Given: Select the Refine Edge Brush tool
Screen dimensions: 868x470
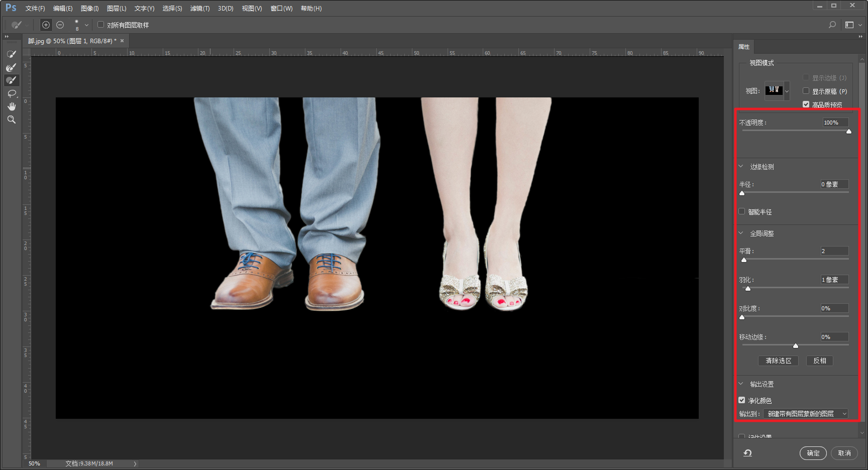Looking at the screenshot, I should coord(11,67).
